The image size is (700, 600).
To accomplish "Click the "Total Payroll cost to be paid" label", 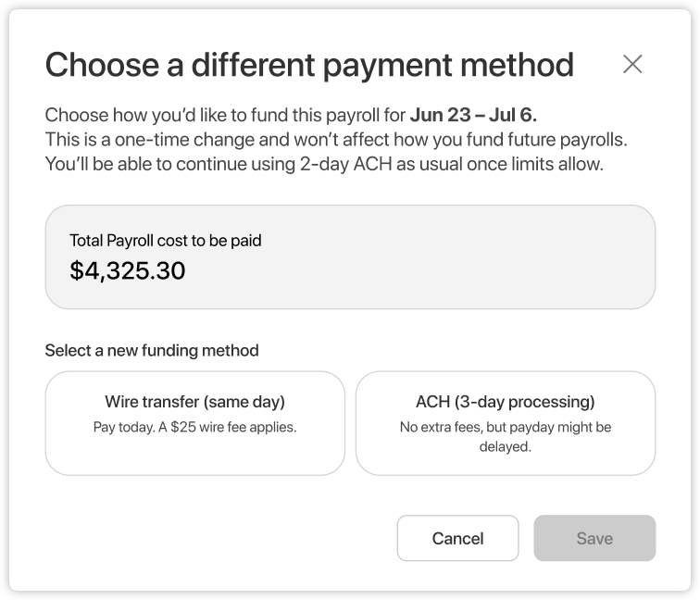I will (x=166, y=241).
